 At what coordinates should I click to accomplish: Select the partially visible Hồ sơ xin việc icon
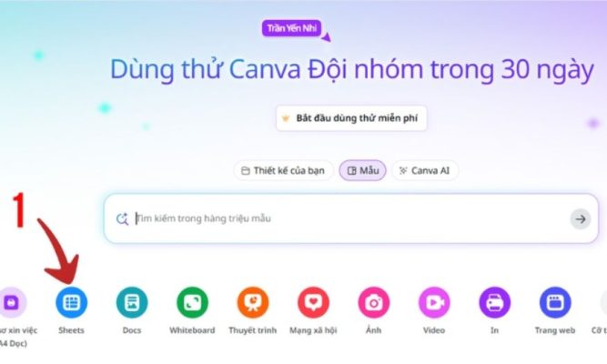pos(12,302)
